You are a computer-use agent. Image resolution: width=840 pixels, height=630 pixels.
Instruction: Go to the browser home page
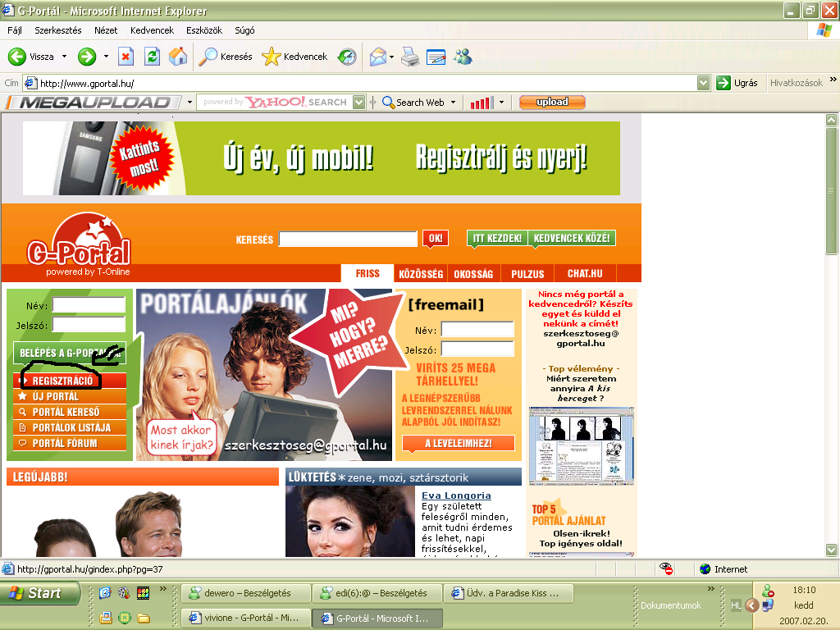click(178, 57)
